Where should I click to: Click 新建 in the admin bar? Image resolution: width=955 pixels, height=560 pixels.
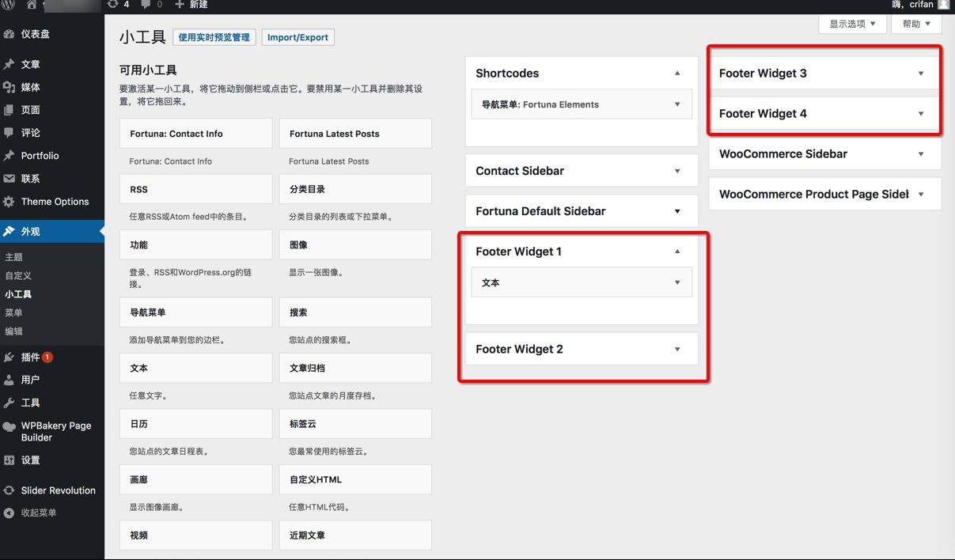tap(199, 4)
